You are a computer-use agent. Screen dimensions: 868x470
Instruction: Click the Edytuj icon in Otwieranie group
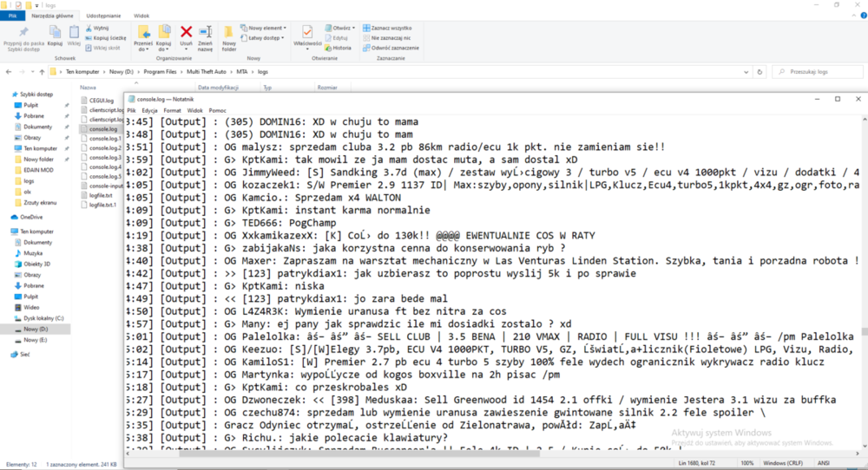pyautogui.click(x=328, y=37)
